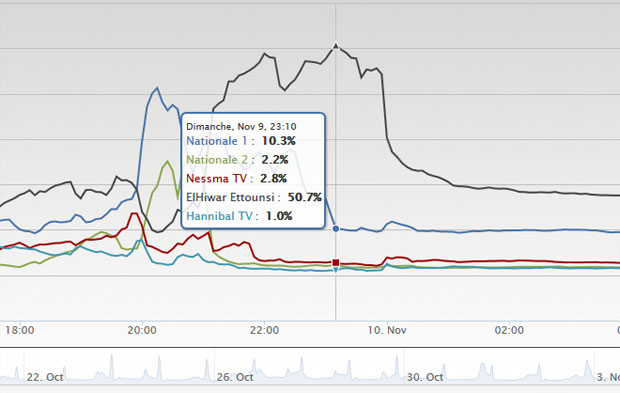Click the Hannibal TV teal triangle data point
Screen dimensions: 620x393
click(336, 270)
